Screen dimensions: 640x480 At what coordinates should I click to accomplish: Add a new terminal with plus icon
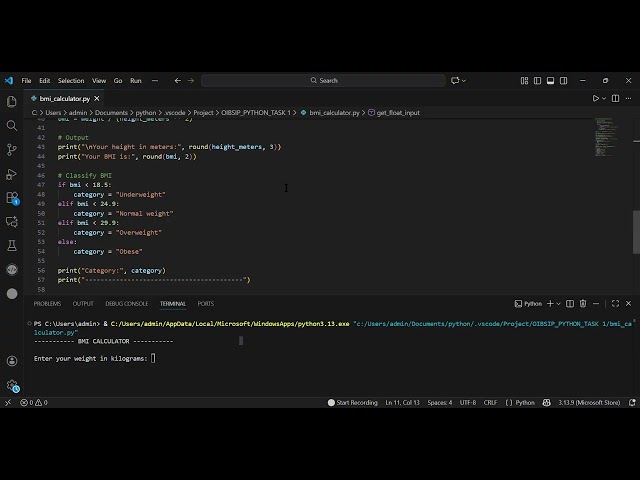click(550, 303)
